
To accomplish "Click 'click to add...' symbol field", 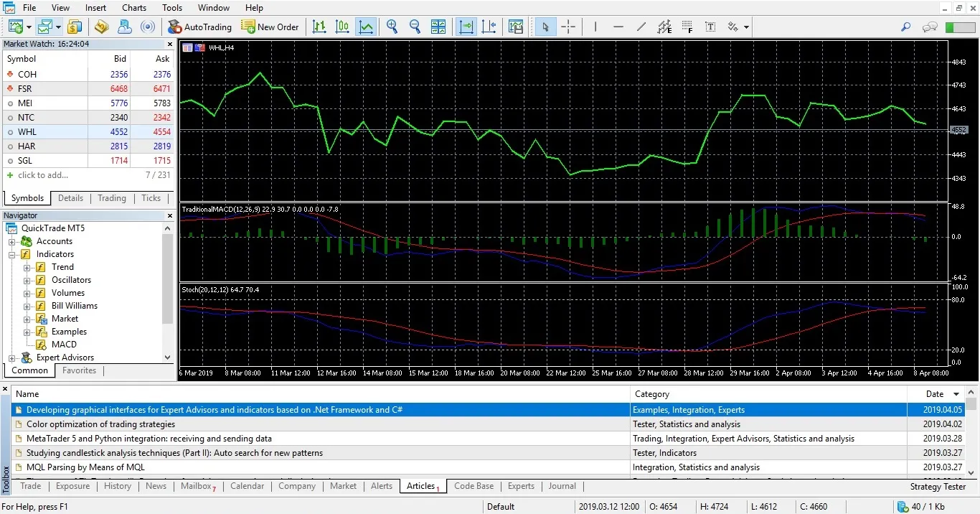I will (x=43, y=175).
